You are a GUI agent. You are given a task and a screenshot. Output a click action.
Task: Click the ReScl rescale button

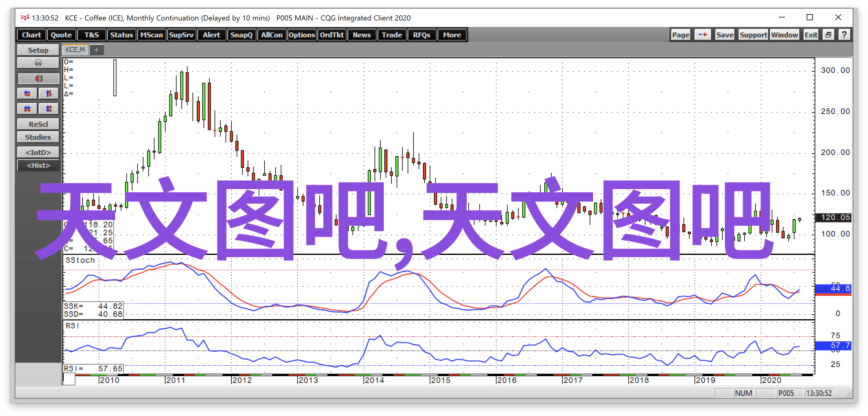pos(38,124)
